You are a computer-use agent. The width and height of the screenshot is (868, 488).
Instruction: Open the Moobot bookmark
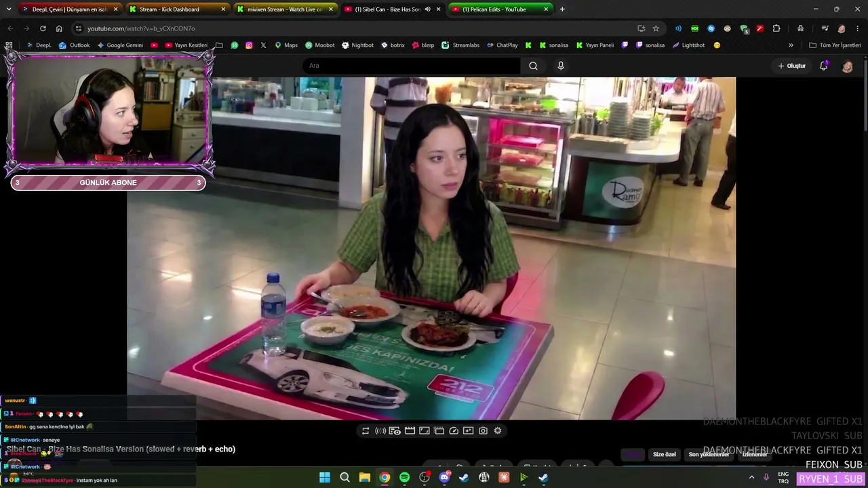click(319, 45)
